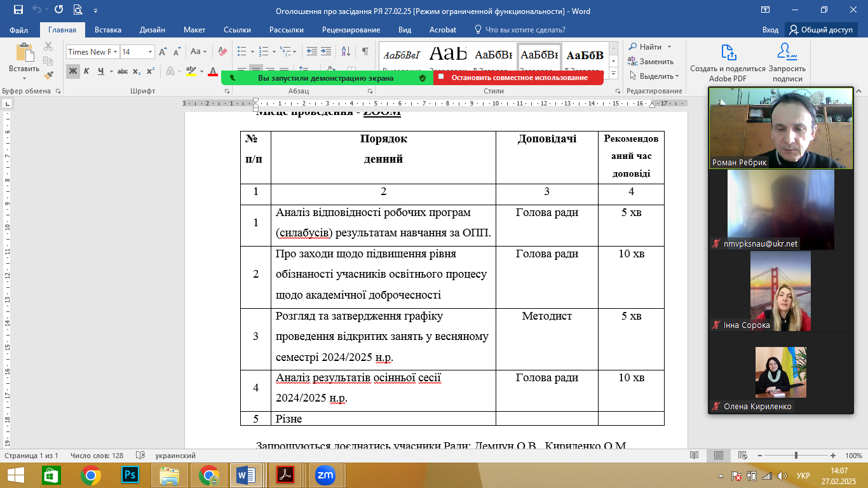Show paragraph marks with pilcrow icon
This screenshot has height=488, width=868.
(365, 51)
